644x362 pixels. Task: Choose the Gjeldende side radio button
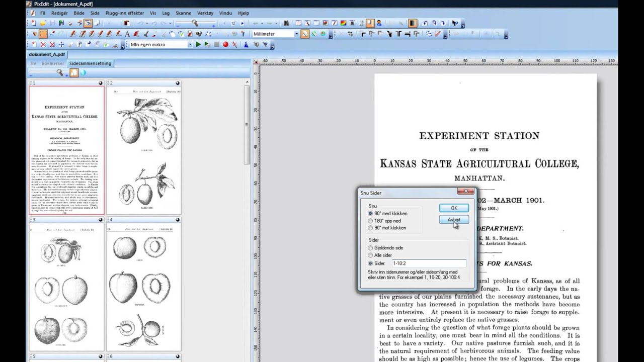click(370, 248)
